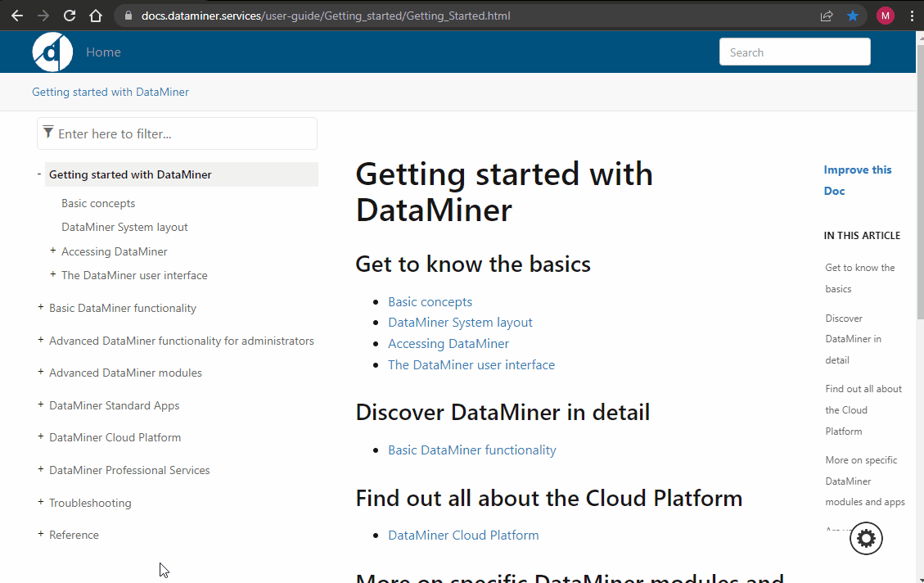Viewport: 924px width, 583px height.
Task: Follow 'DataMiner System layout' article link
Action: tap(460, 323)
